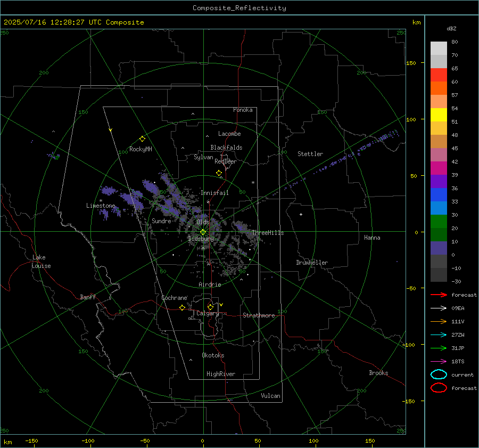Select the blue 33-36 dBZ color swatch
Image resolution: width=479 pixels, height=448 pixels.
tap(439, 195)
